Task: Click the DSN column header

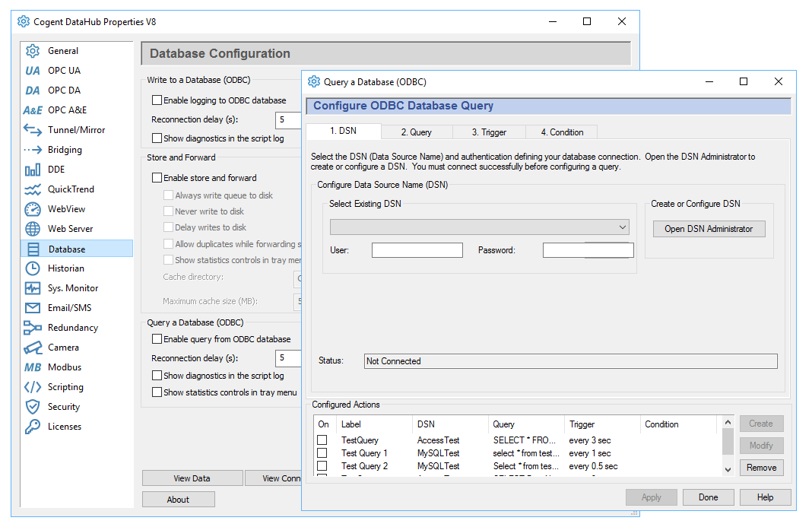Action: (450, 424)
